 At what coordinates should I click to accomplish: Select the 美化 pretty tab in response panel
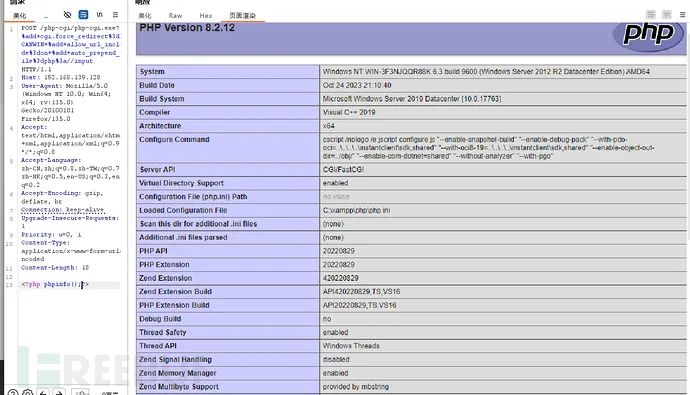144,15
